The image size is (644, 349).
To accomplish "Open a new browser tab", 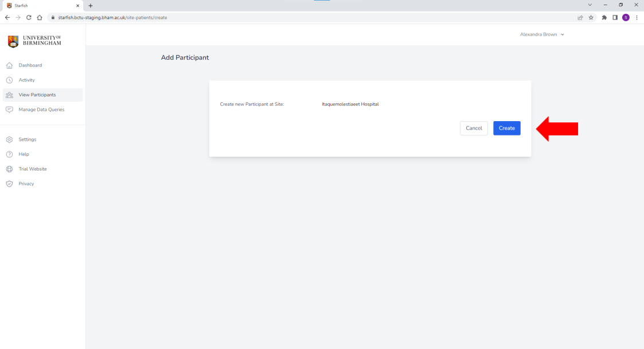I will click(x=91, y=5).
